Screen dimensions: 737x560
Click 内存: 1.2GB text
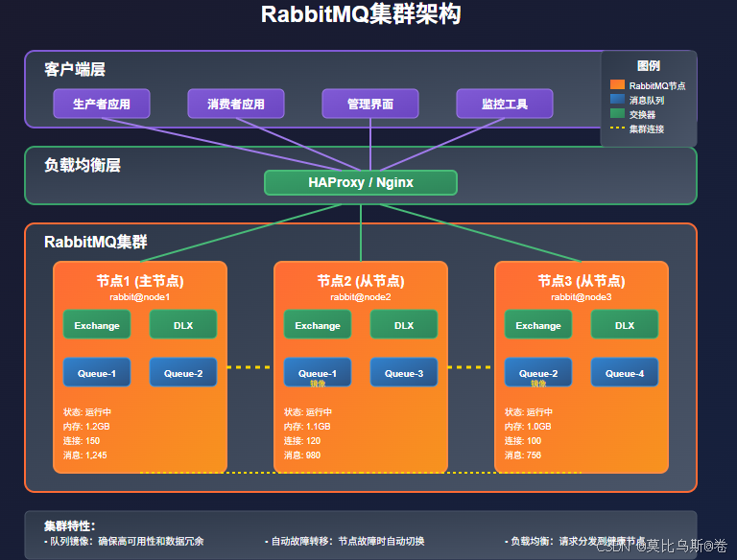[x=86, y=427]
